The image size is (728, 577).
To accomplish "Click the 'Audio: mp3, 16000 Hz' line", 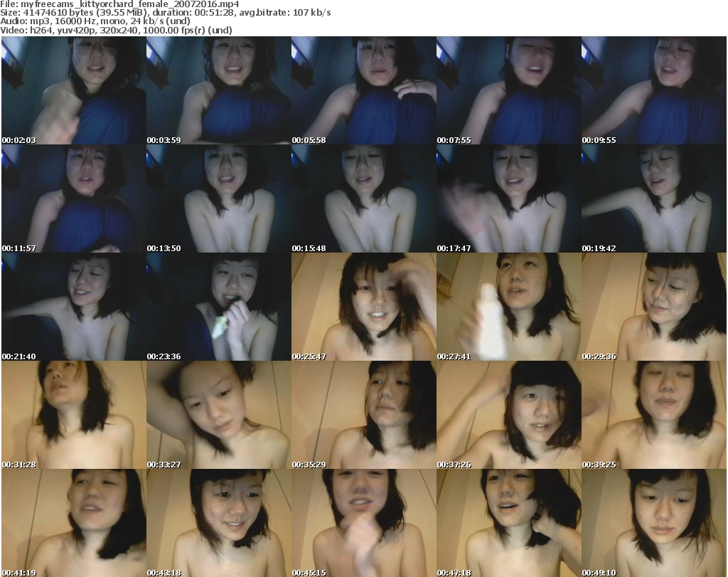I will click(x=95, y=21).
